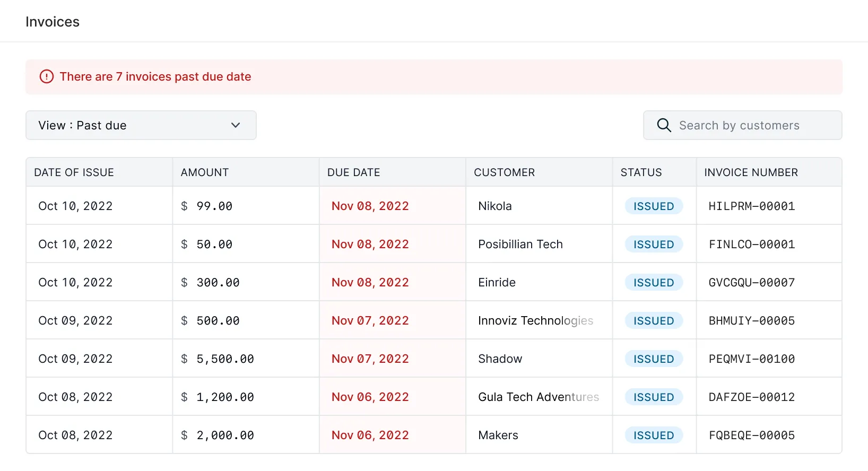Sort by Amount column header
The width and height of the screenshot is (868, 471).
point(205,172)
